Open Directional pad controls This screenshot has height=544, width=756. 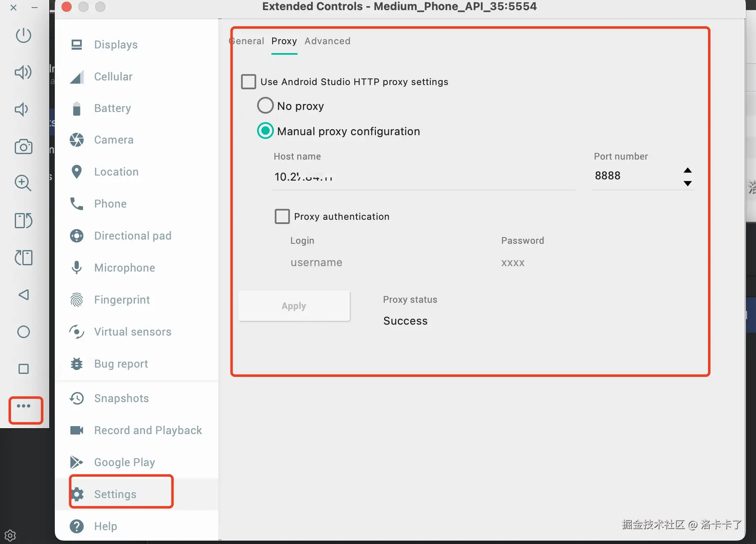pos(137,236)
